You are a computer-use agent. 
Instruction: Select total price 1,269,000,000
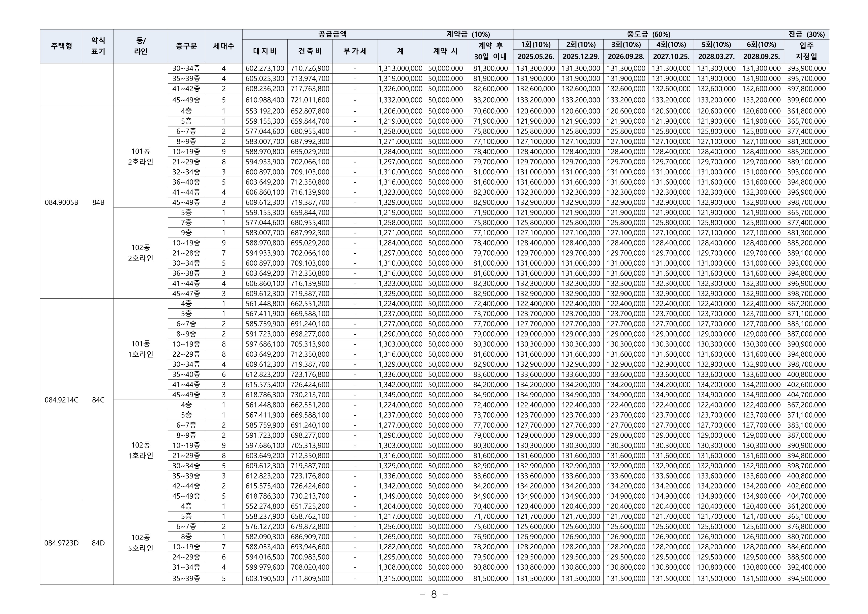click(x=400, y=536)
